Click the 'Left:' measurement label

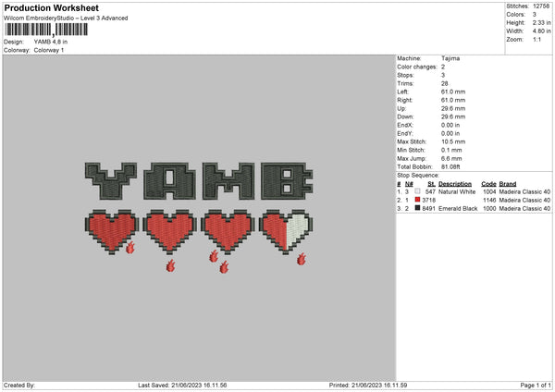click(402, 92)
